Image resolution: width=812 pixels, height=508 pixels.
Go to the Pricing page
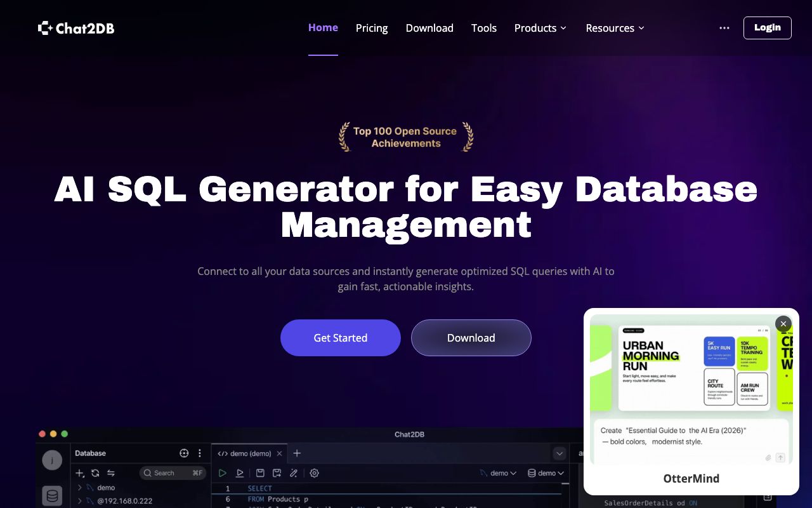point(372,28)
